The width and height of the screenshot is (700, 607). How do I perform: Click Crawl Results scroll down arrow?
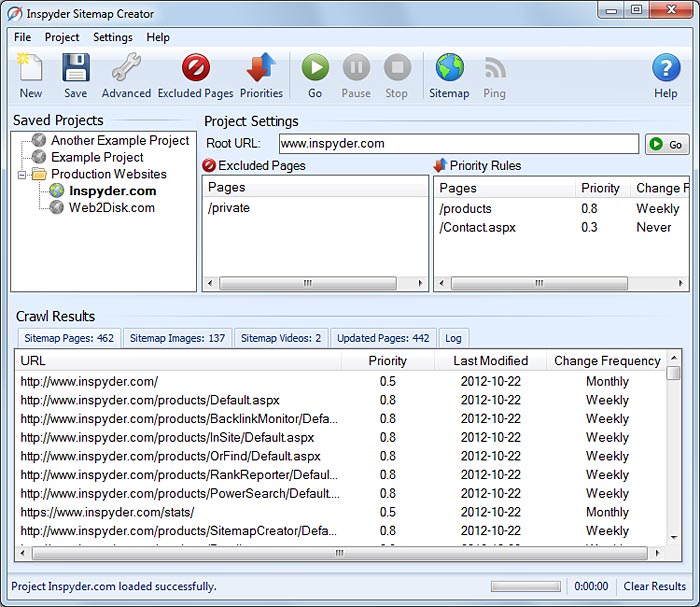(674, 538)
